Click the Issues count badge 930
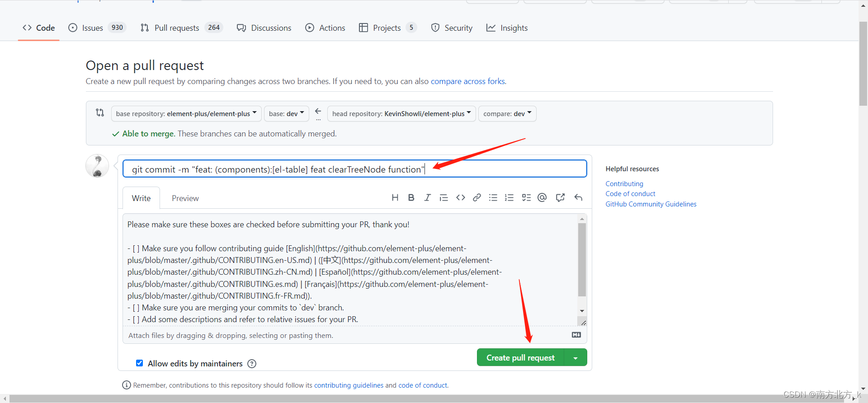 click(117, 28)
